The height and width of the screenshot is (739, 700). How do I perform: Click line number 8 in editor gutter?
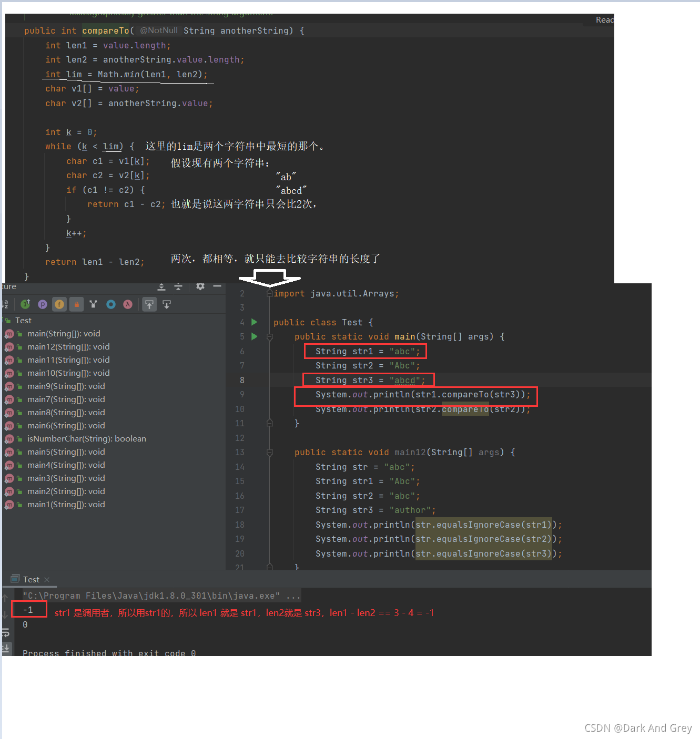click(x=242, y=380)
